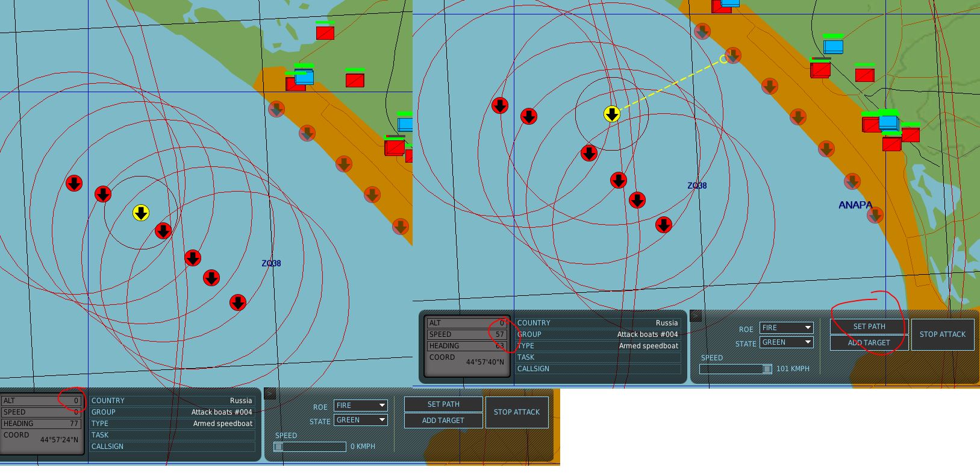This screenshot has width=980, height=473.
Task: Click westernmost red boat in right map
Action: (500, 105)
